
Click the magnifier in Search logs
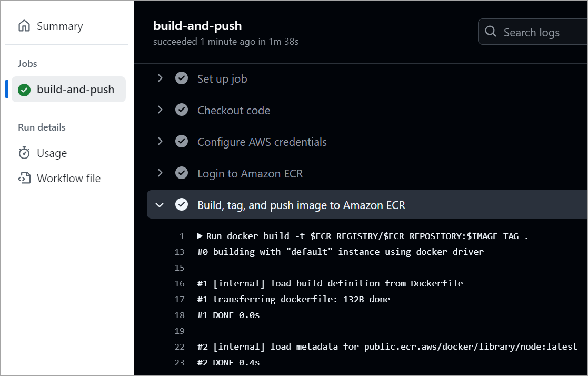point(491,32)
